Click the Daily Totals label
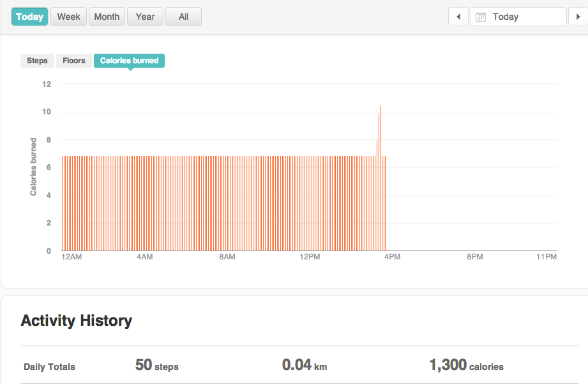The width and height of the screenshot is (588, 384). click(x=50, y=367)
